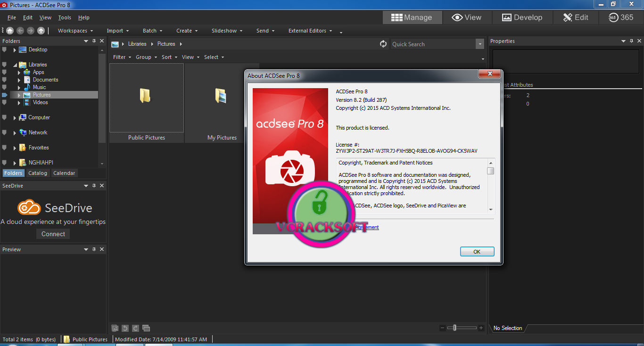644x346 pixels.
Task: Open the Import dropdown
Action: pos(117,31)
